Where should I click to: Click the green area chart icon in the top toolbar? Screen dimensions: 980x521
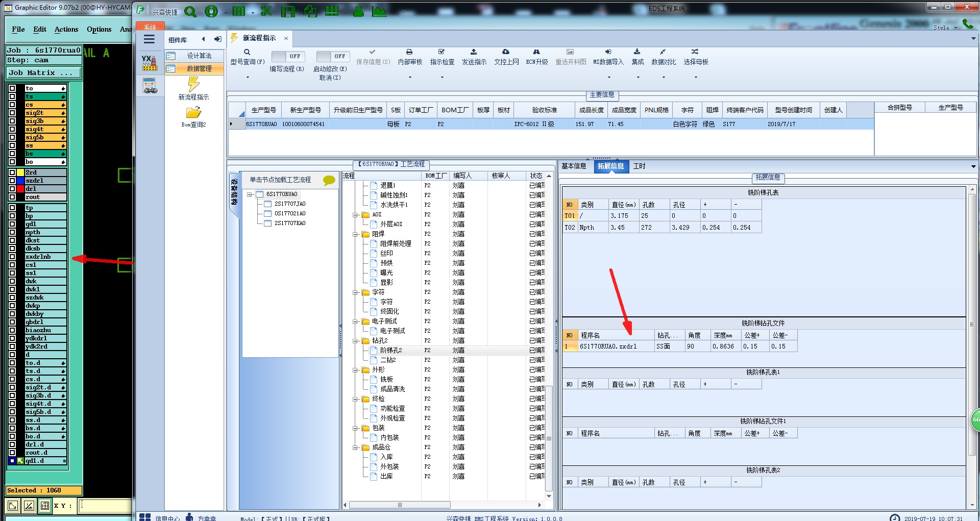click(379, 11)
